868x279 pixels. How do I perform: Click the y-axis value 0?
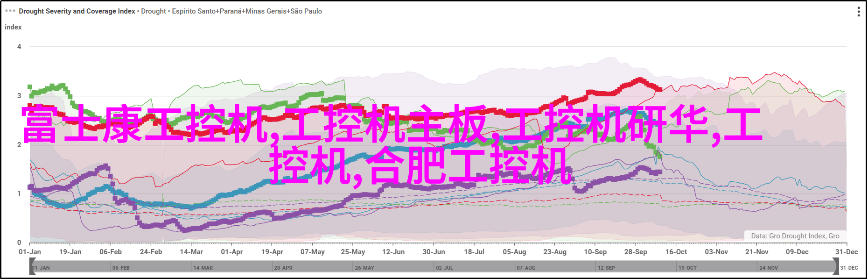(19, 243)
